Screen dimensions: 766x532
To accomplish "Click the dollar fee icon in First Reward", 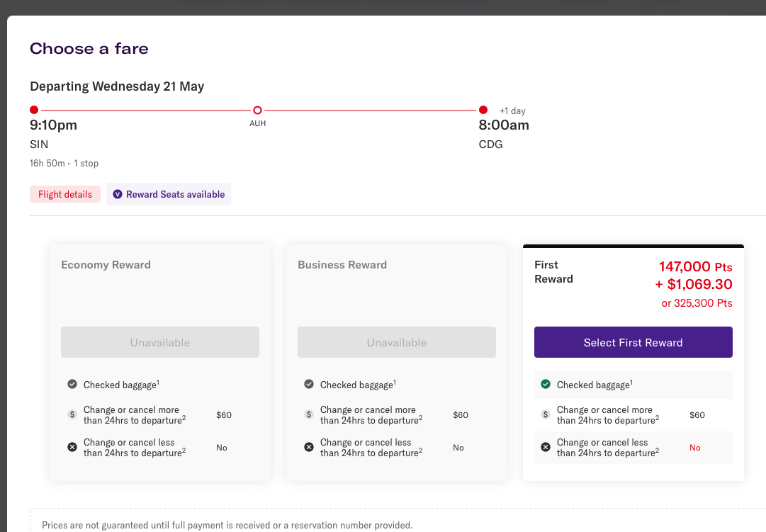I will pyautogui.click(x=546, y=414).
